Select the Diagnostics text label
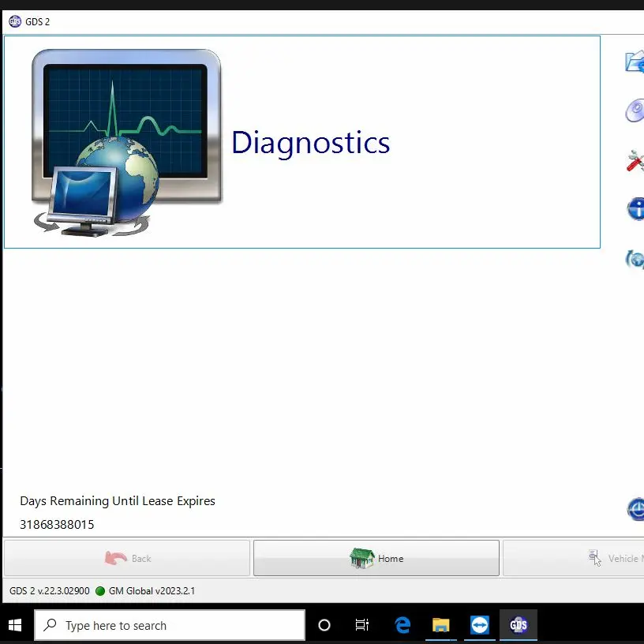The height and width of the screenshot is (644, 644). click(310, 143)
